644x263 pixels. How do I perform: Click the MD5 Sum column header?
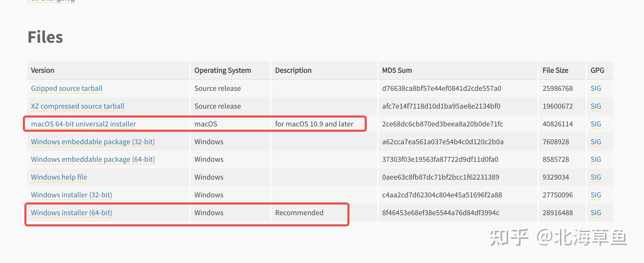[397, 70]
